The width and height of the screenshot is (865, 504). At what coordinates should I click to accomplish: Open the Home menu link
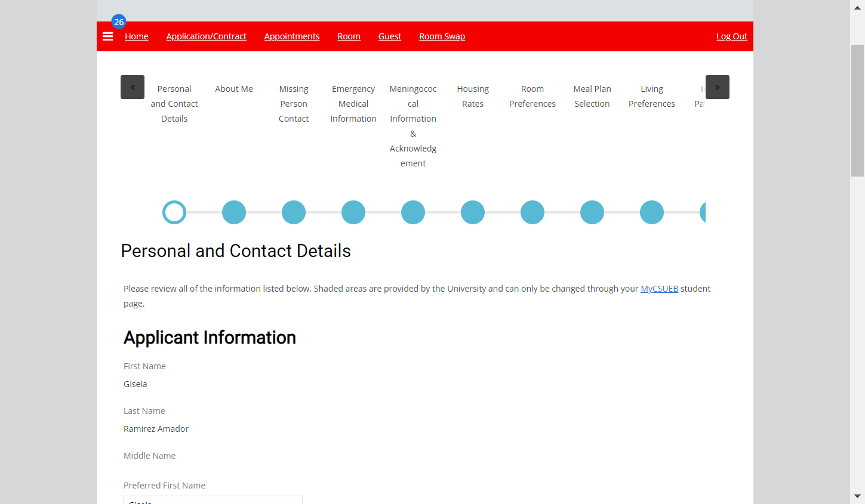[137, 36]
